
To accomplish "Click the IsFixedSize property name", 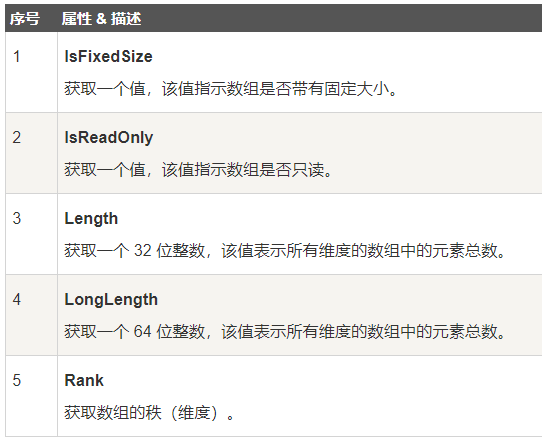I will [108, 56].
